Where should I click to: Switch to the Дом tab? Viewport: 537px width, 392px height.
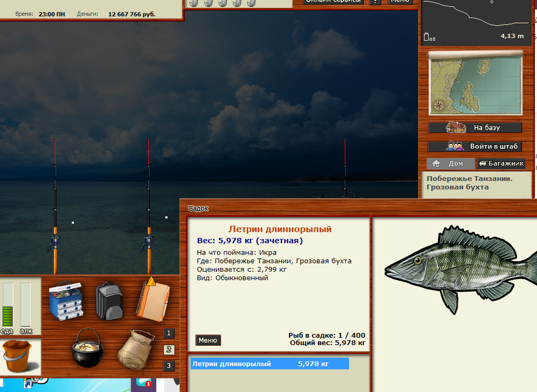[x=450, y=163]
